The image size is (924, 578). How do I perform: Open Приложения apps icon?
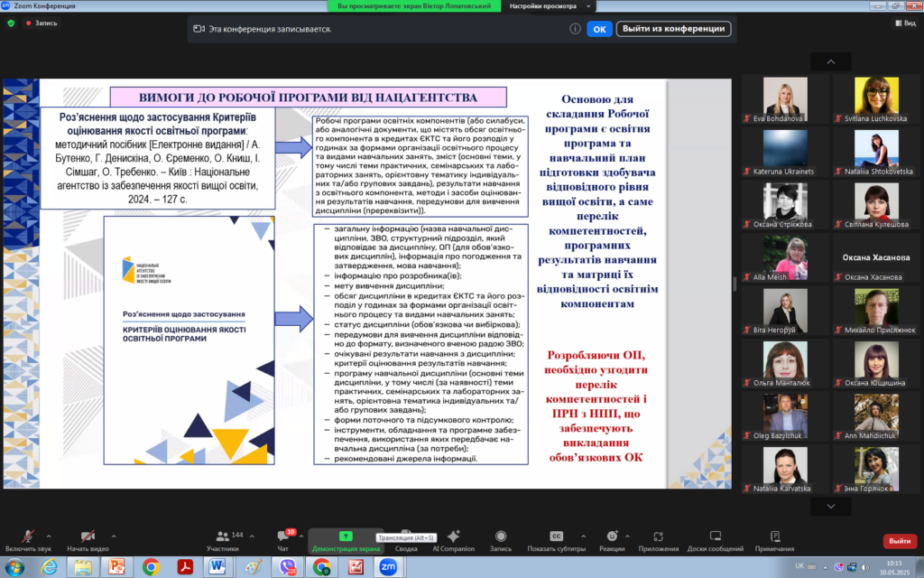658,536
